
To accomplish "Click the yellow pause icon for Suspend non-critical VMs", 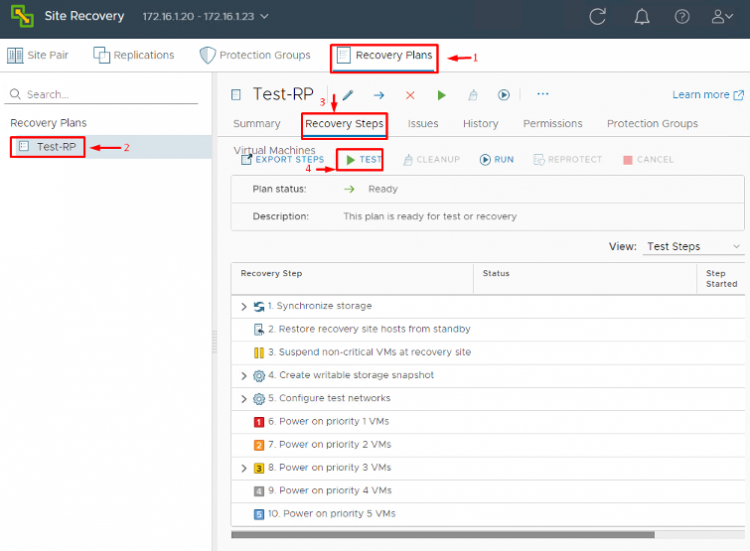I will click(259, 353).
